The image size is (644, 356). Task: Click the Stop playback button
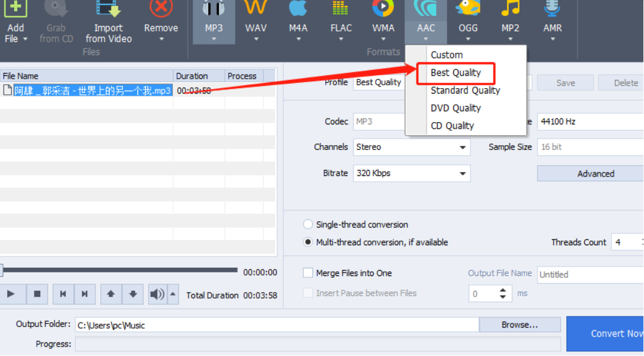pyautogui.click(x=37, y=294)
